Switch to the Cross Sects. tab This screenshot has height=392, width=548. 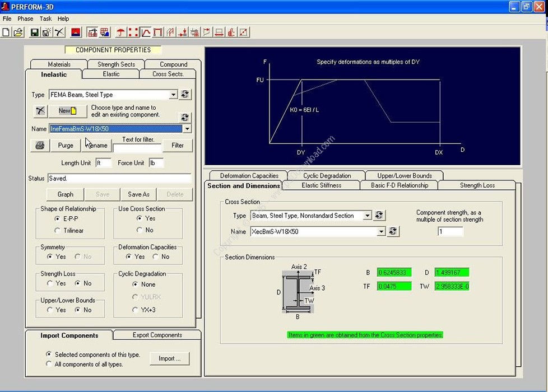click(x=168, y=74)
